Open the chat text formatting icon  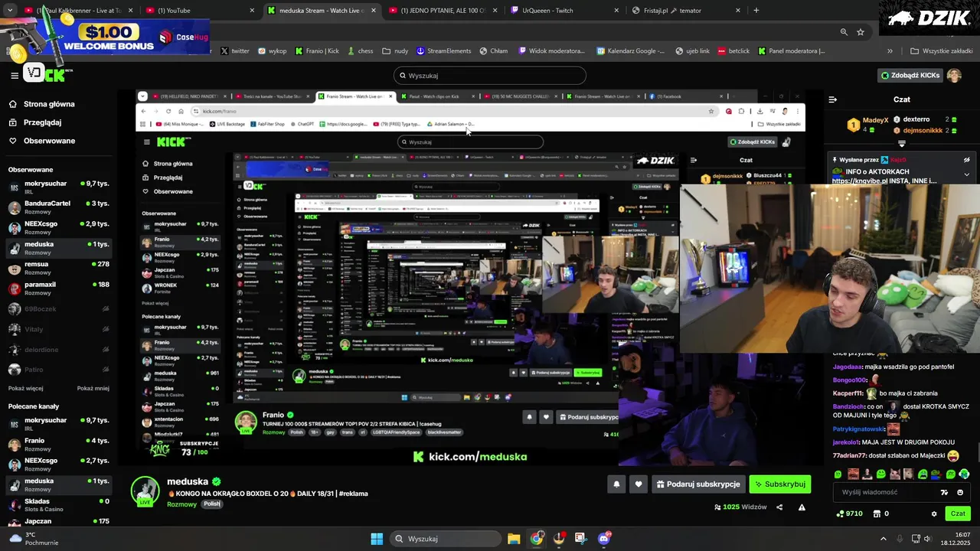[944, 492]
